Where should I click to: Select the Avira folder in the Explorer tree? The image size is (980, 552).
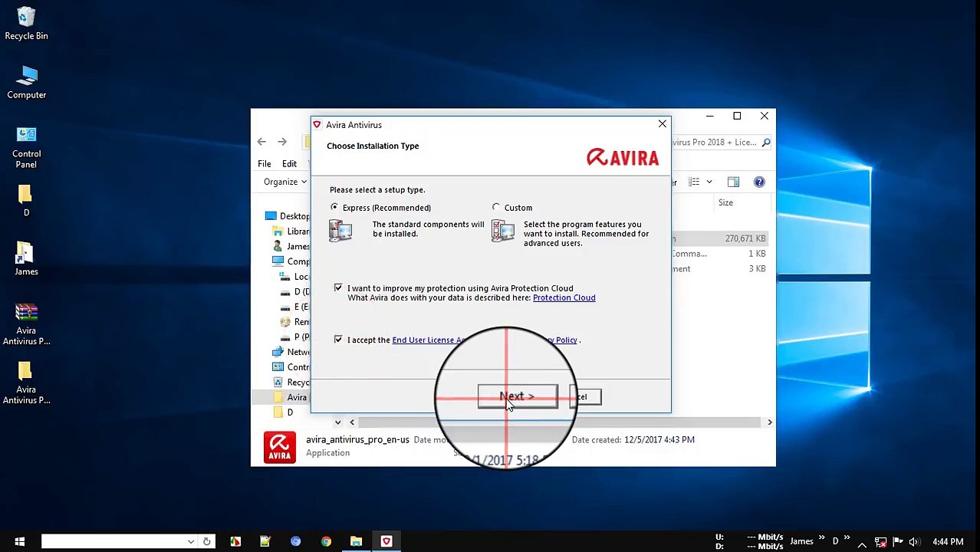point(290,397)
